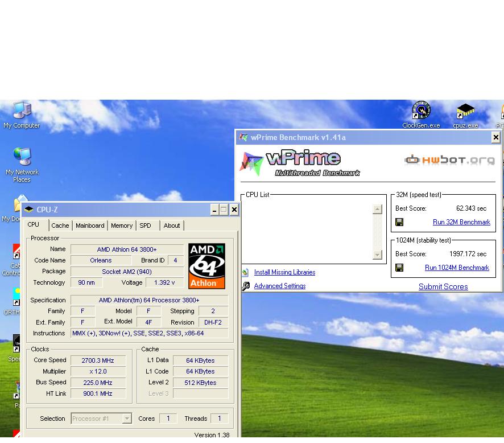Click the Bus Speed value 225.0 MHz
The width and height of the screenshot is (504, 443).
coord(98,383)
